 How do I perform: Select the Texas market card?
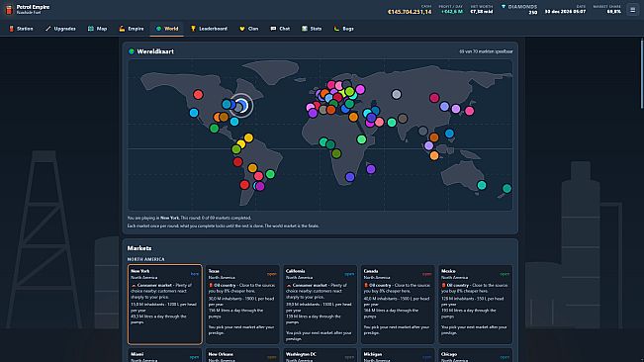tap(242, 304)
